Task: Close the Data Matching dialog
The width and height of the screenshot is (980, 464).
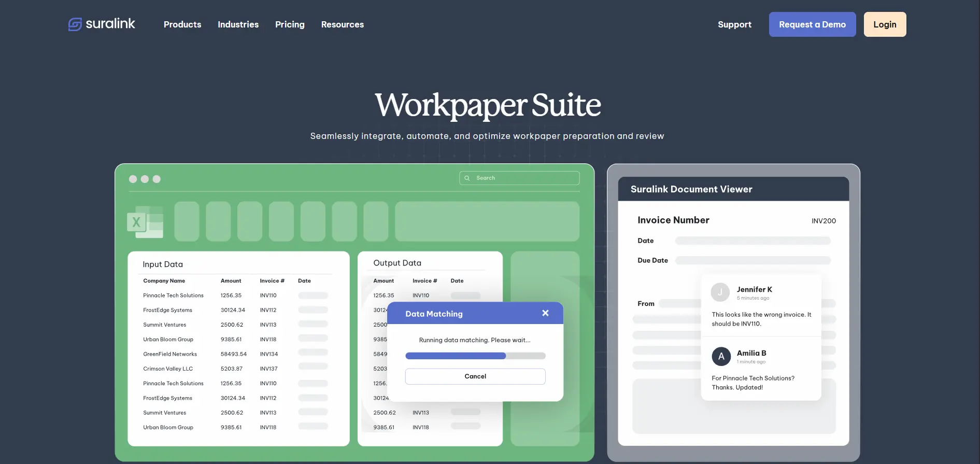Action: tap(545, 313)
